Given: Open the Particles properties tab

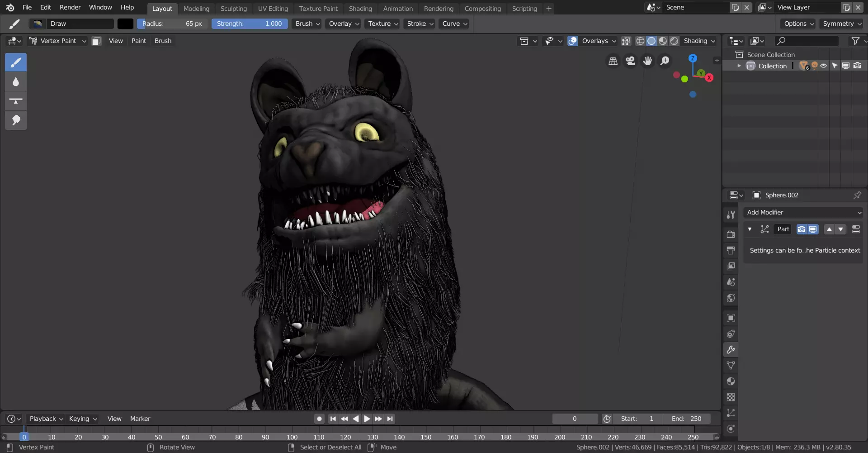Looking at the screenshot, I should pyautogui.click(x=731, y=413).
